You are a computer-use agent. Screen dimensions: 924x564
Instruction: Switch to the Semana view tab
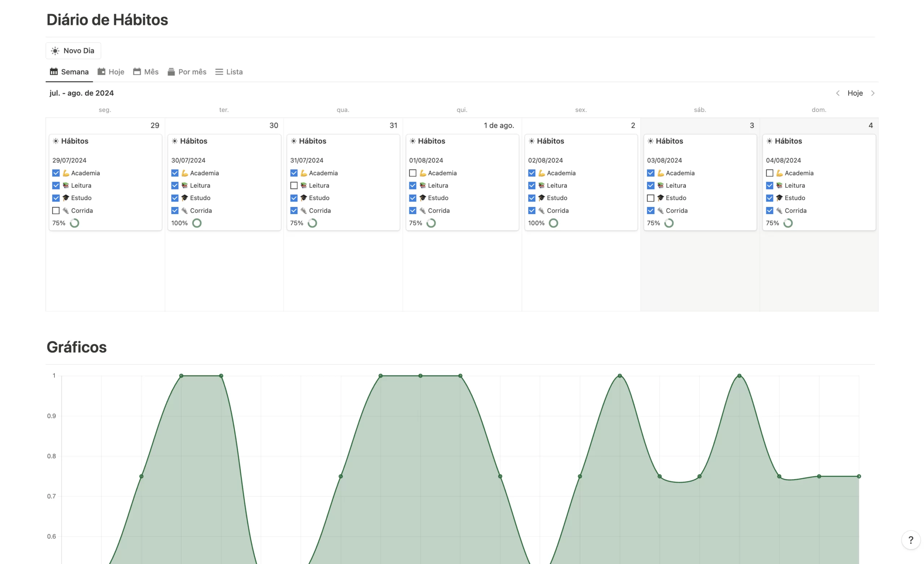click(69, 71)
